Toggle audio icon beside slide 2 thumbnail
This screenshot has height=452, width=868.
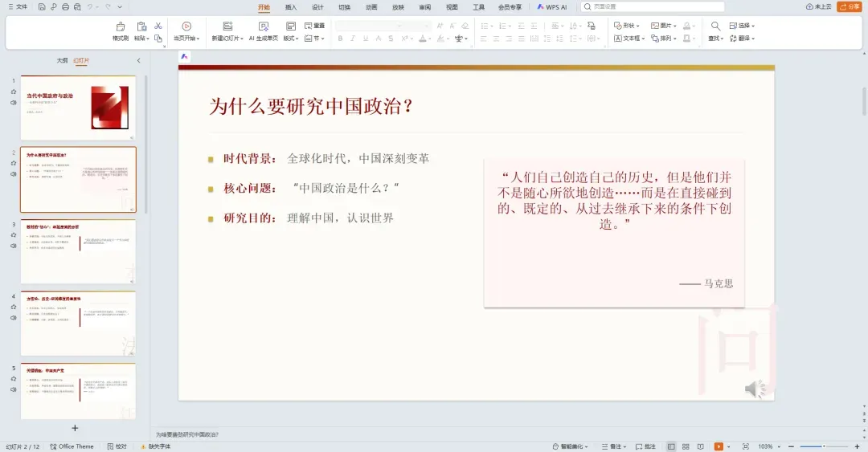coord(14,174)
